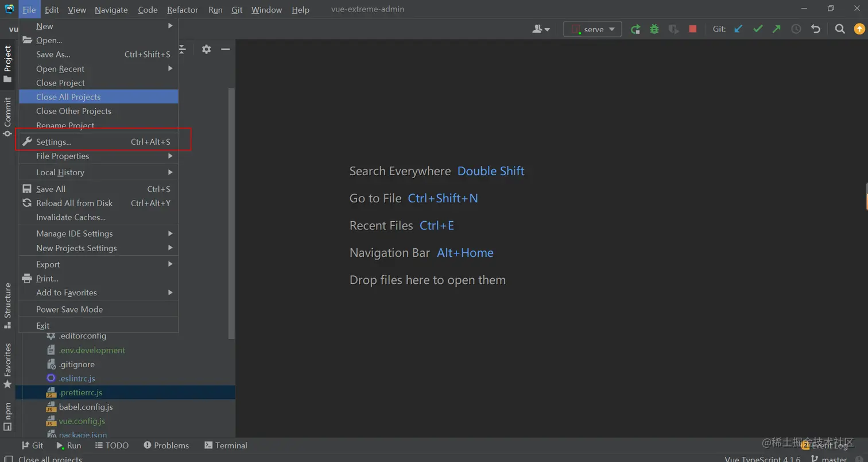The width and height of the screenshot is (868, 462).
Task: Select .eslintrc.js file in project tree
Action: pos(77,378)
